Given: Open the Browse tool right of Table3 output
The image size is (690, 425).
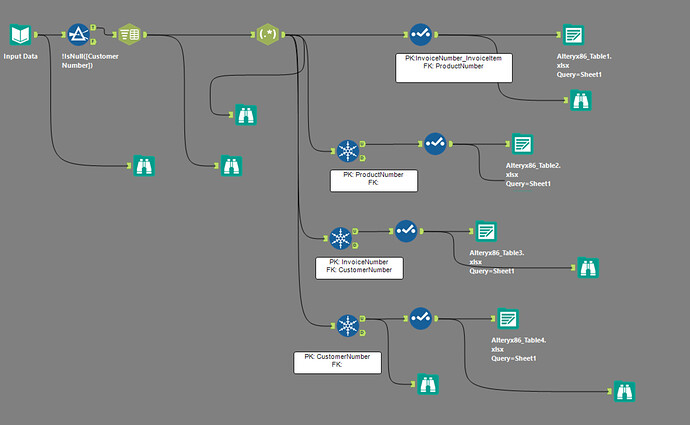Looking at the screenshot, I should point(587,267).
